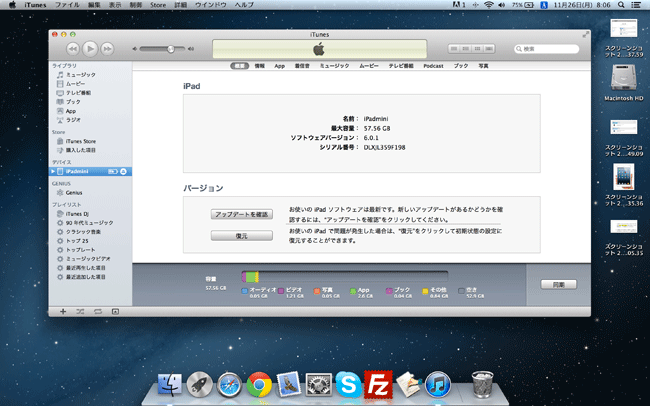Click the purple ビデオ capacity swatch

coord(281,291)
